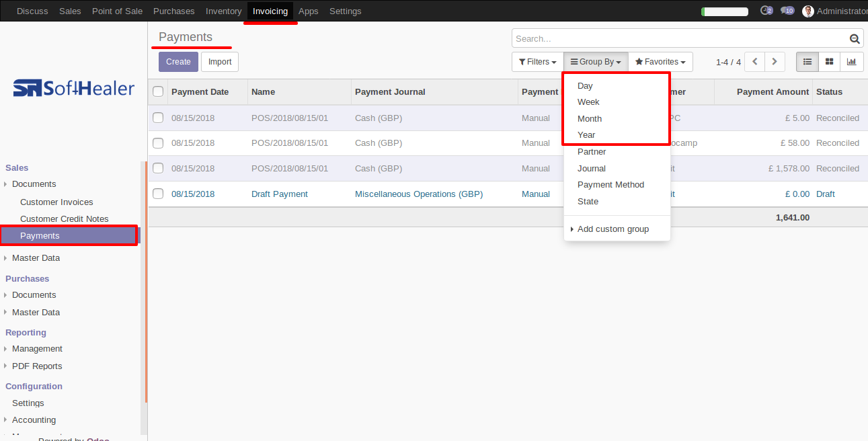
Task: Open the activities clock indicator
Action: click(766, 11)
